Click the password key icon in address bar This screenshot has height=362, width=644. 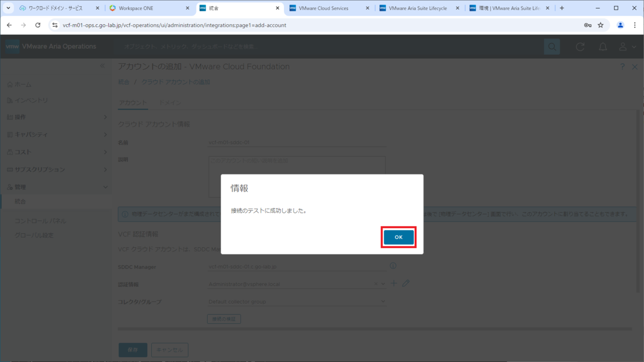[x=588, y=25]
